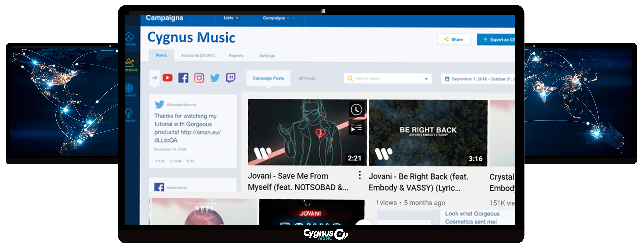This screenshot has height=249, width=644.
Task: Click the December 13, 15:09 timestamp
Action: 170,149
